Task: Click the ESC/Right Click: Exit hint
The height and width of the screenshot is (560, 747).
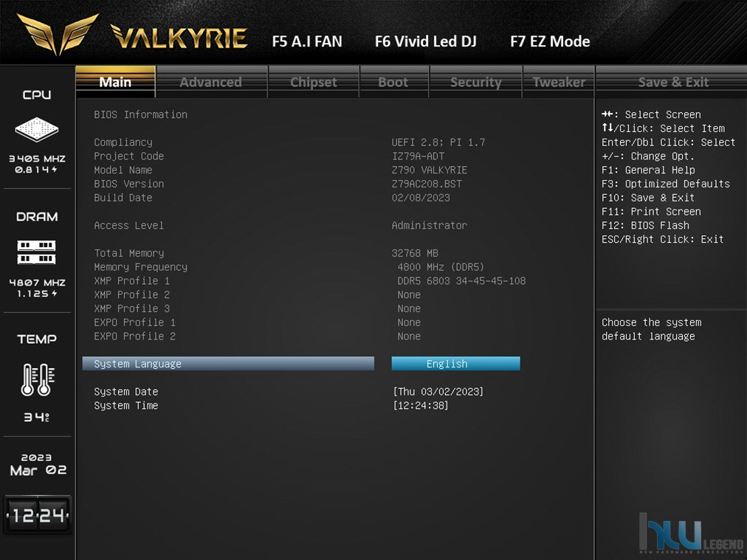Action: (663, 238)
